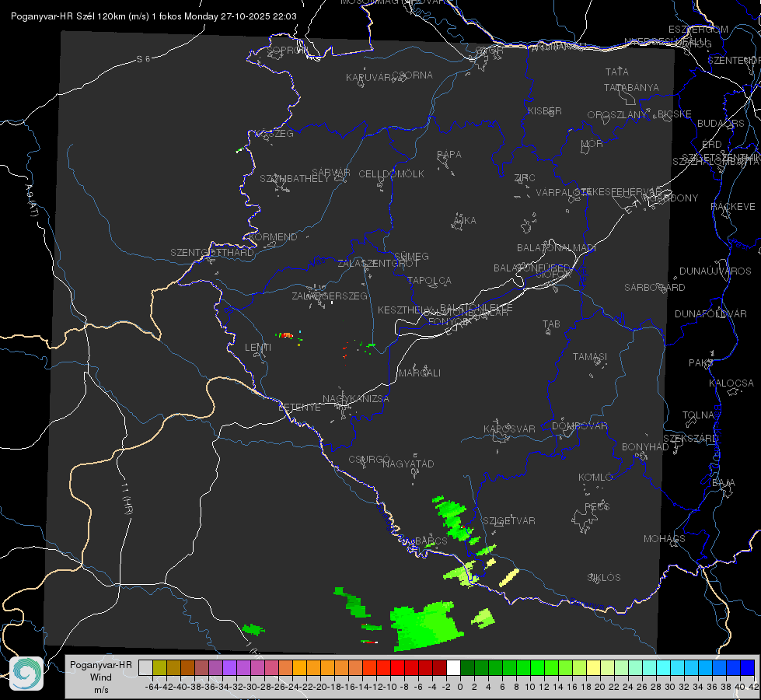Click the PECS city label

(596, 507)
